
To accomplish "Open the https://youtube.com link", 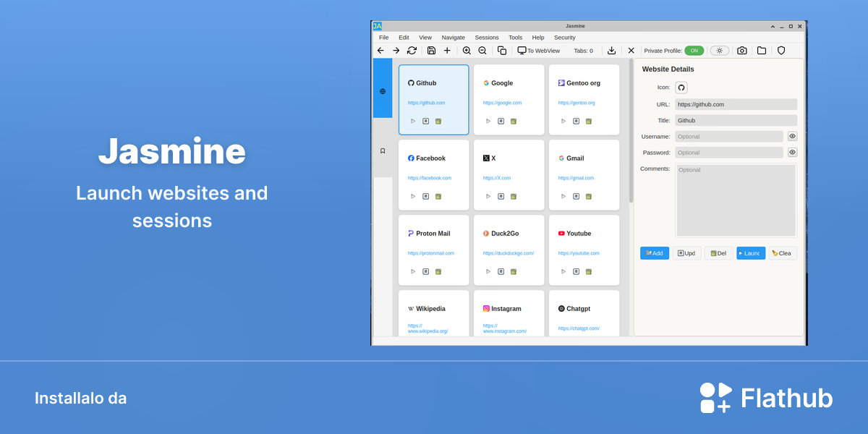I will point(579,253).
